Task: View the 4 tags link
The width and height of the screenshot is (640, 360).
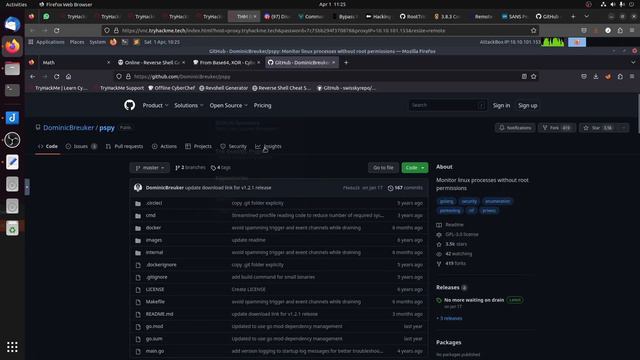Action: pyautogui.click(x=221, y=168)
